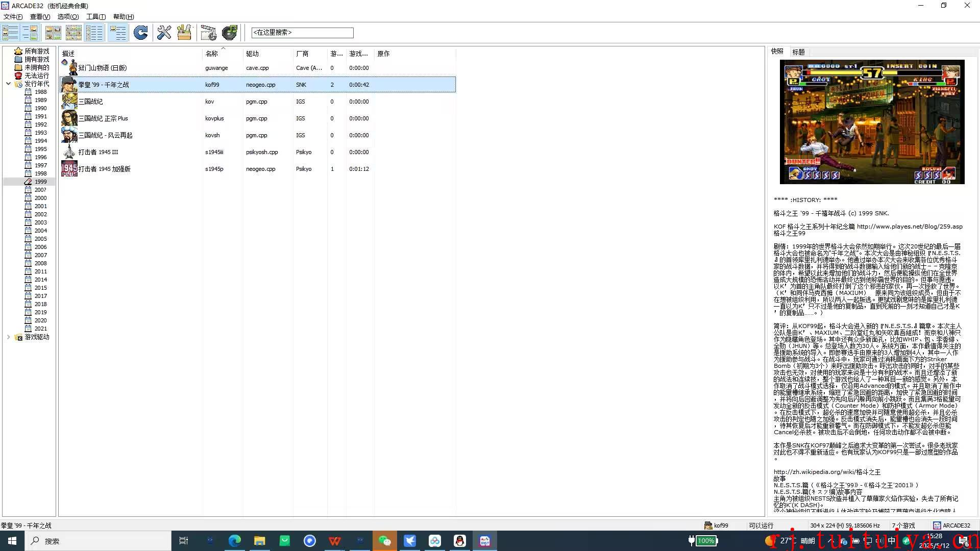Image resolution: width=980 pixels, height=551 pixels.
Task: Select 三国战纪 正宗 Plus game row
Action: (x=258, y=118)
